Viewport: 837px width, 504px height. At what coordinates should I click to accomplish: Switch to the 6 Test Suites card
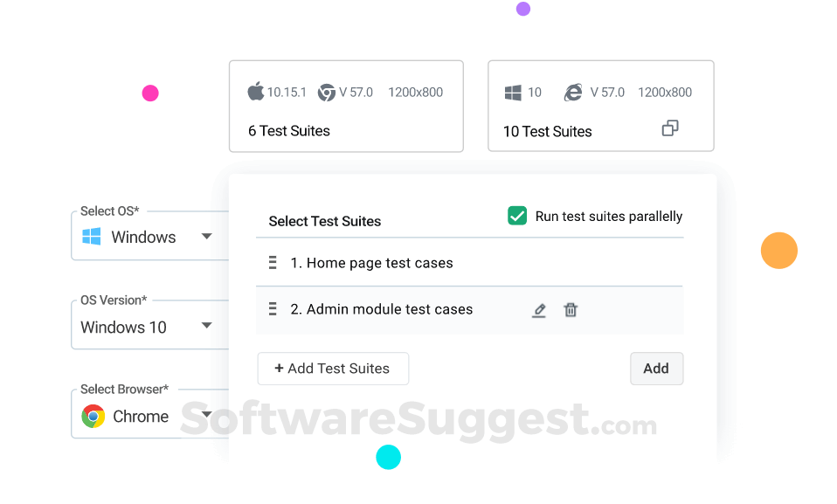click(x=346, y=106)
